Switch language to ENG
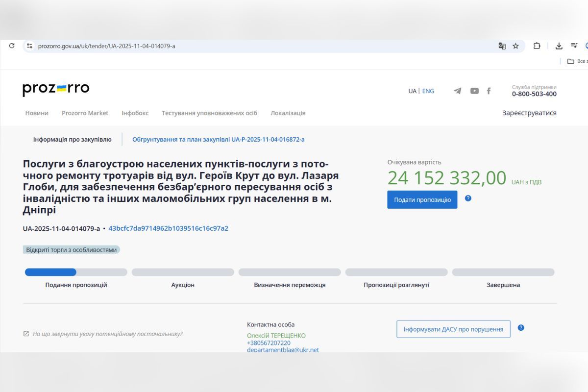This screenshot has width=588, height=392. [x=428, y=91]
